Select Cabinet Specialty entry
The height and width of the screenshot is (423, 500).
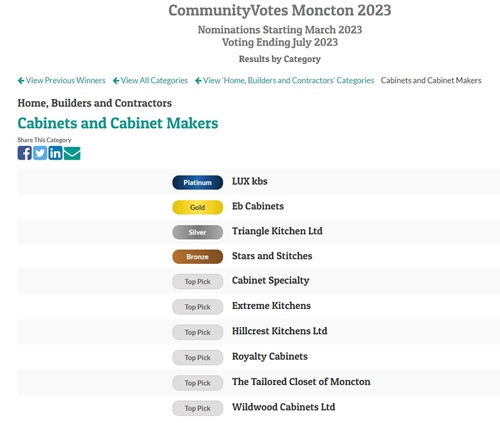[271, 281]
